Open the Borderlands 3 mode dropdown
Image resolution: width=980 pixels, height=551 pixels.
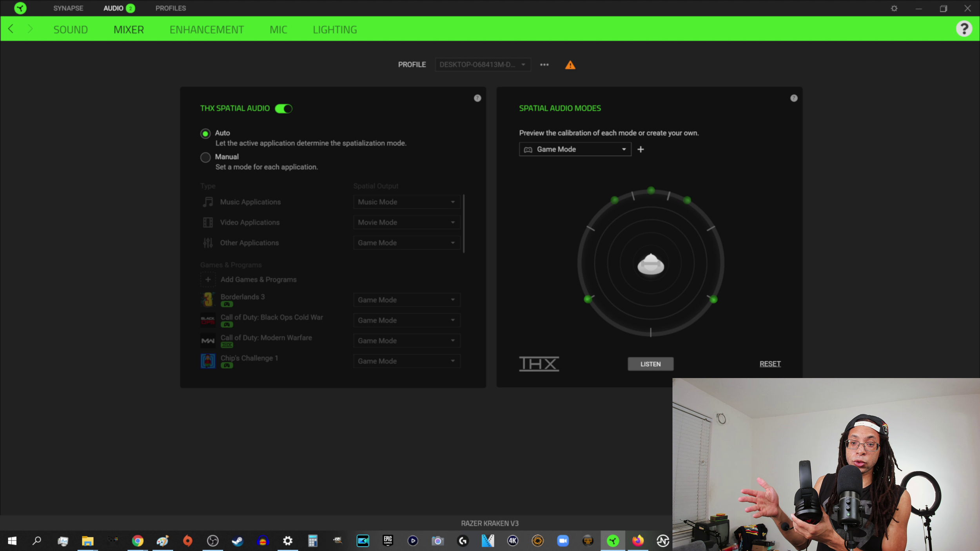pyautogui.click(x=406, y=300)
